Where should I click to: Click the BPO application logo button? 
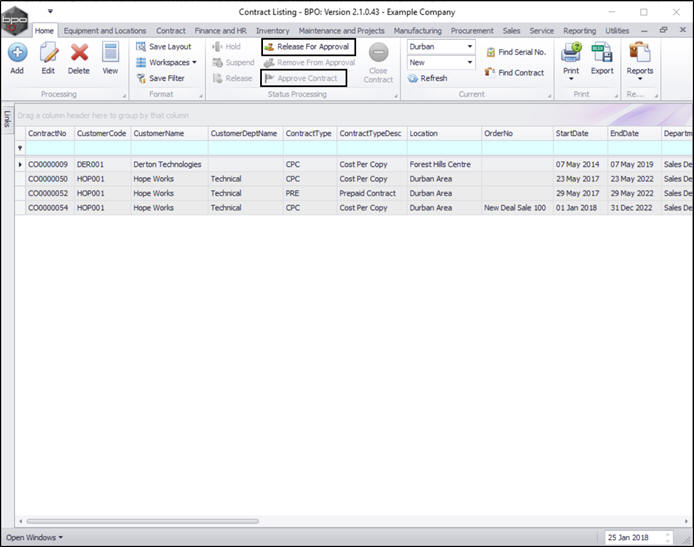pyautogui.click(x=15, y=20)
